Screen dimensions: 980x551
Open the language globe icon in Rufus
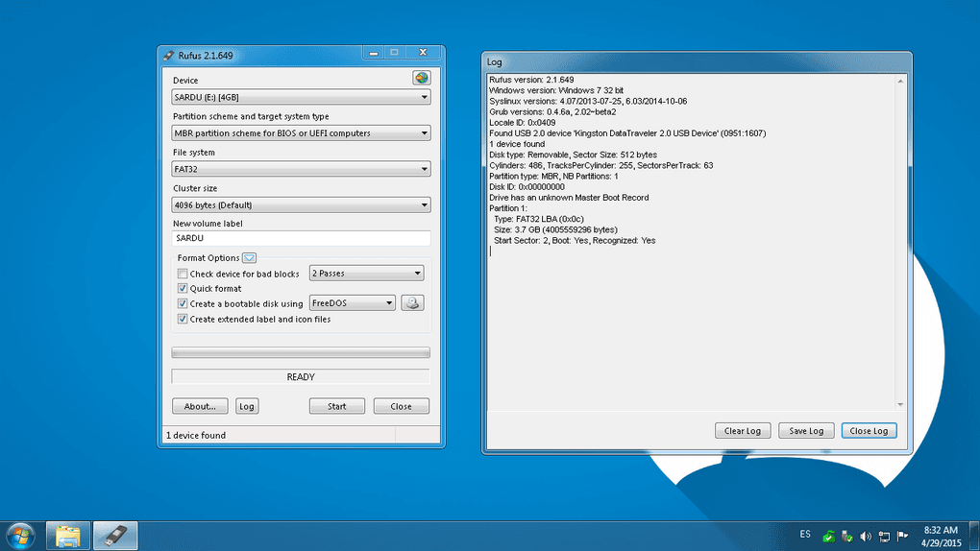[x=421, y=78]
